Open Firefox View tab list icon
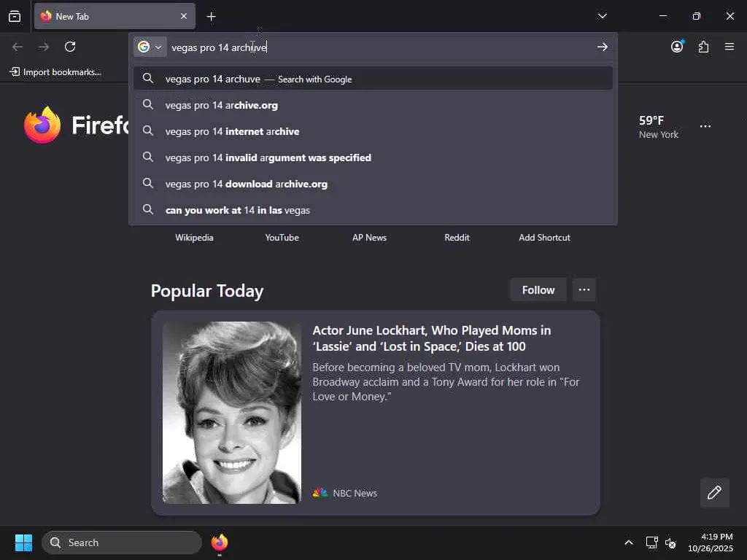Image resolution: width=747 pixels, height=560 pixels. point(15,16)
